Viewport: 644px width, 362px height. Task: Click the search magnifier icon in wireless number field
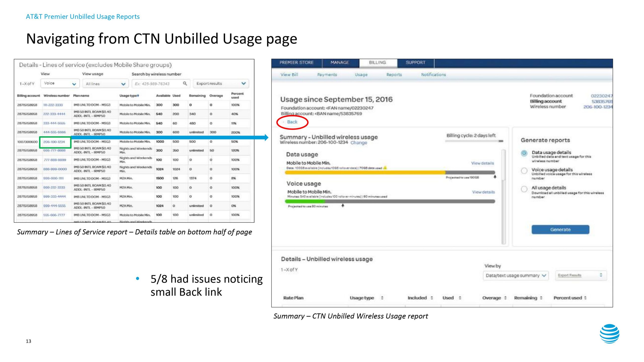(185, 83)
